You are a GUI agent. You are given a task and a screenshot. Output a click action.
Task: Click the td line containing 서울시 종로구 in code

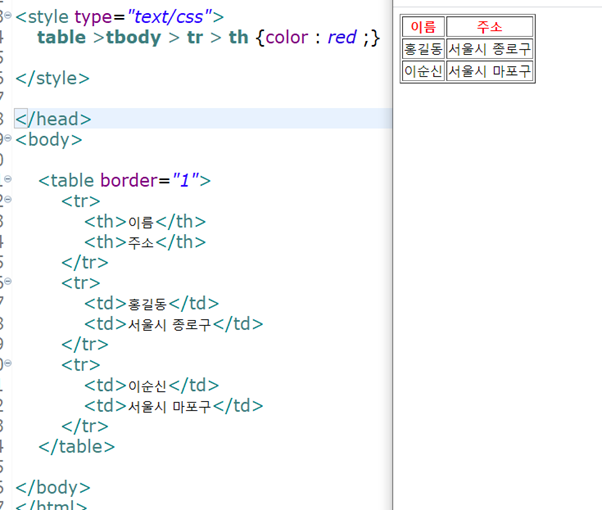coord(174,324)
